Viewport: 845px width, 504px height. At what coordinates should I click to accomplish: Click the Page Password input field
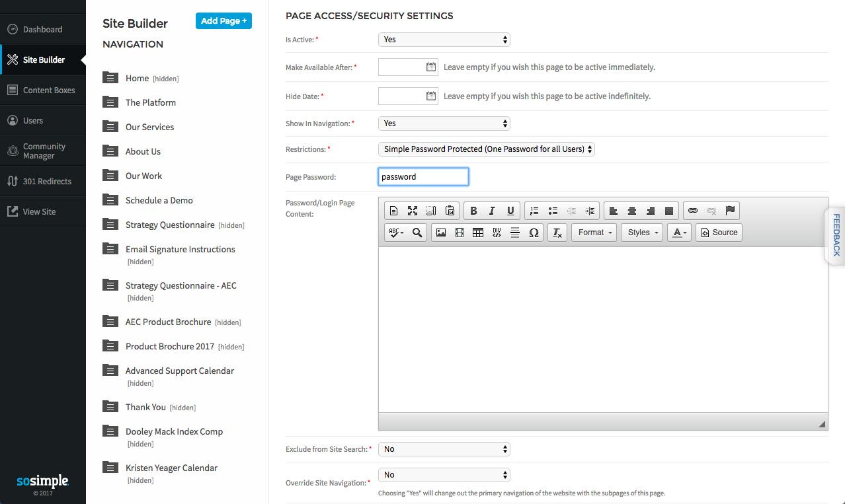click(x=423, y=177)
